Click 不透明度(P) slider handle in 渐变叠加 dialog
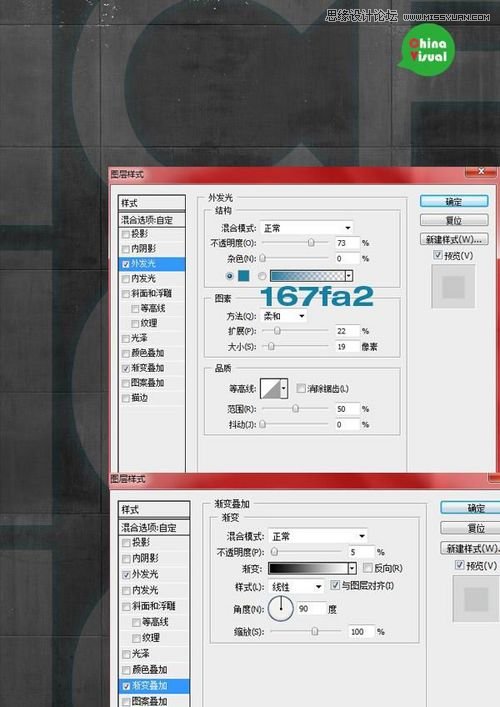 (274, 552)
